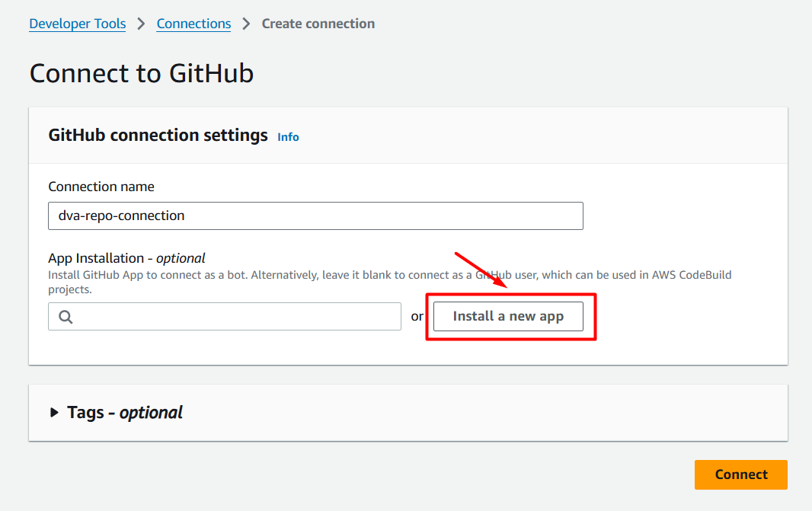Click the search magnifier icon in App Installation
This screenshot has height=511, width=812.
[x=66, y=317]
